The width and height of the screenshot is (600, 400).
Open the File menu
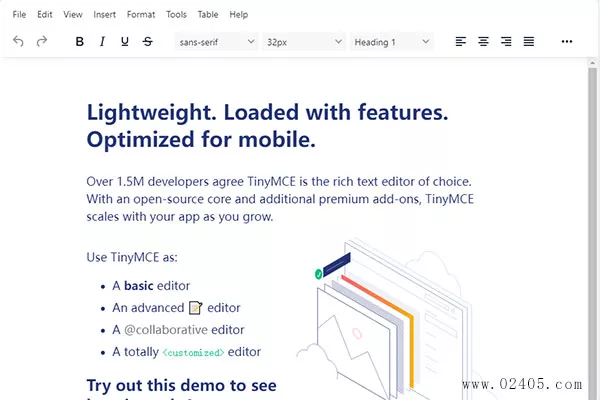point(19,15)
